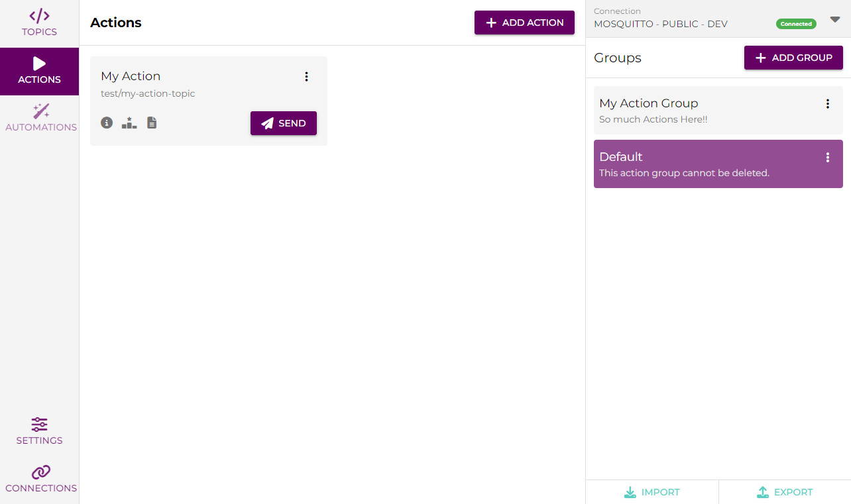The height and width of the screenshot is (504, 851).
Task: Go to Automations in the sidebar
Action: pyautogui.click(x=39, y=119)
